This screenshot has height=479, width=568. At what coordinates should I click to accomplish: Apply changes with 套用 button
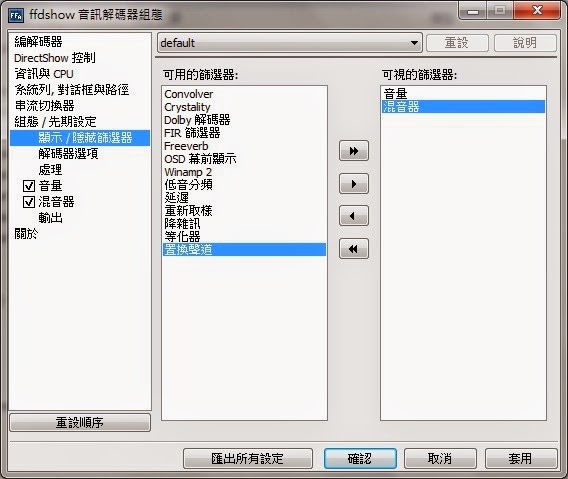coord(521,458)
